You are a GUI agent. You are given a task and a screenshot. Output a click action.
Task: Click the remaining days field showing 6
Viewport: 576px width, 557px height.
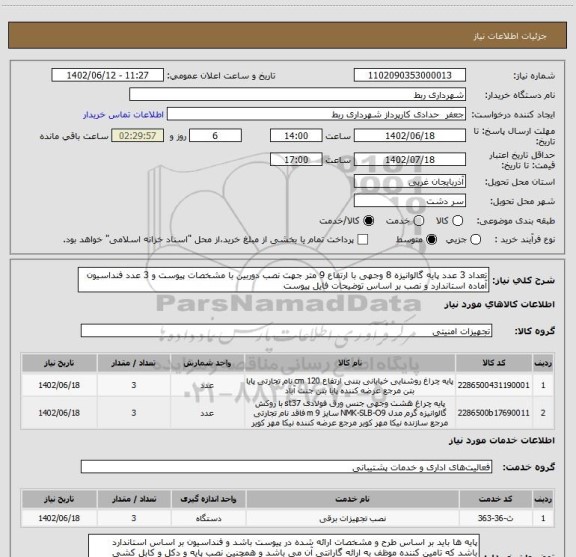pos(215,136)
